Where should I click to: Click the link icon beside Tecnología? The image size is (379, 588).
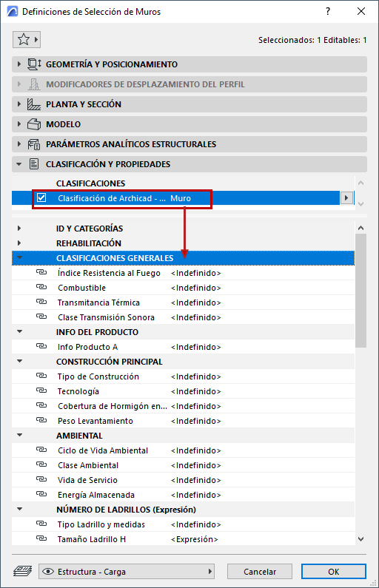[41, 391]
